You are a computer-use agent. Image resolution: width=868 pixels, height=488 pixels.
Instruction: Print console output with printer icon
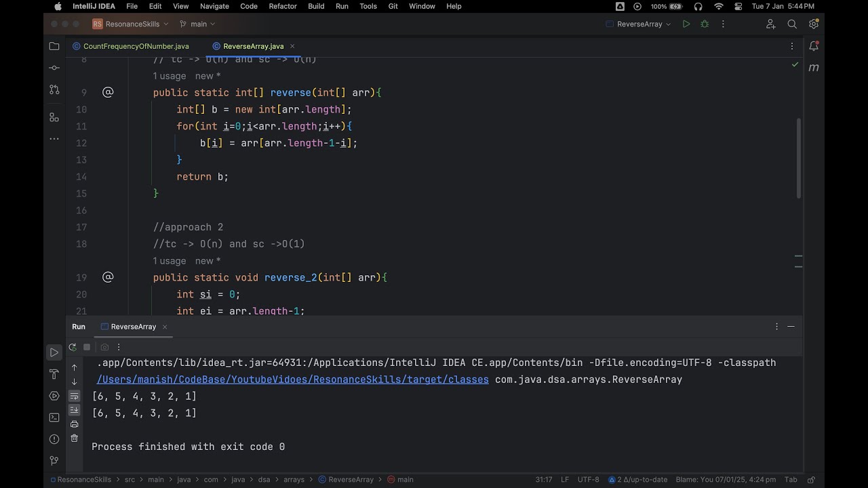[75, 424]
